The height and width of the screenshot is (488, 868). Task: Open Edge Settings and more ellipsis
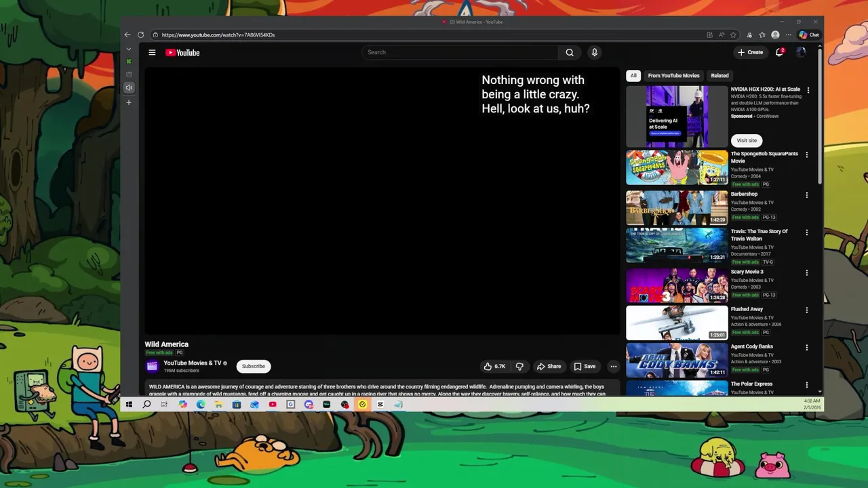[788, 35]
